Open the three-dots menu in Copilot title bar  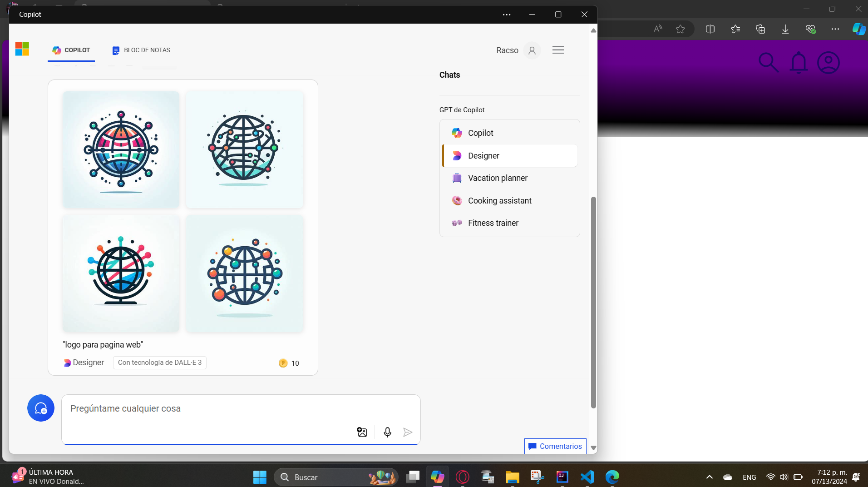[x=507, y=15]
